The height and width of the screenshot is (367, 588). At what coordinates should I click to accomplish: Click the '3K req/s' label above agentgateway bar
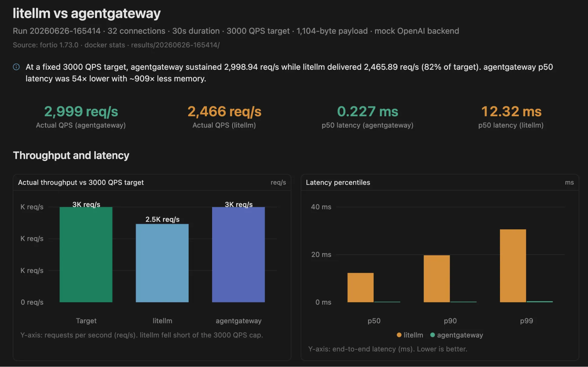tap(239, 205)
